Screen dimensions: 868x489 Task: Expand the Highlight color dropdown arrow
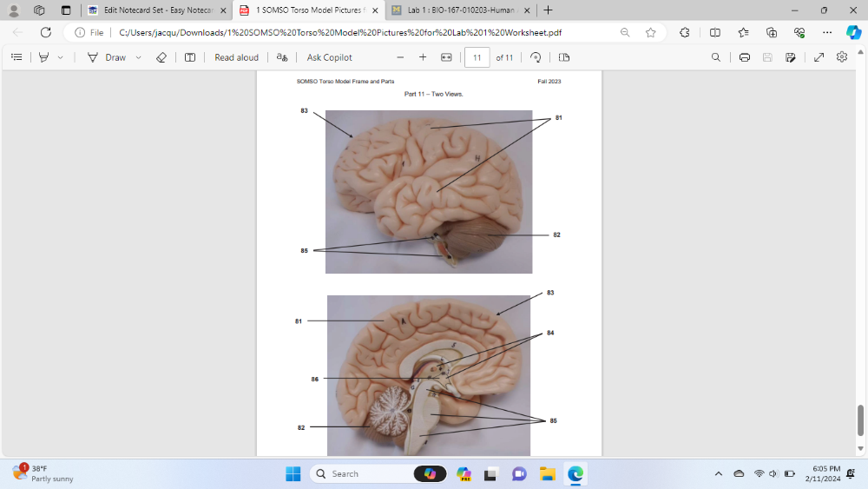coord(60,57)
